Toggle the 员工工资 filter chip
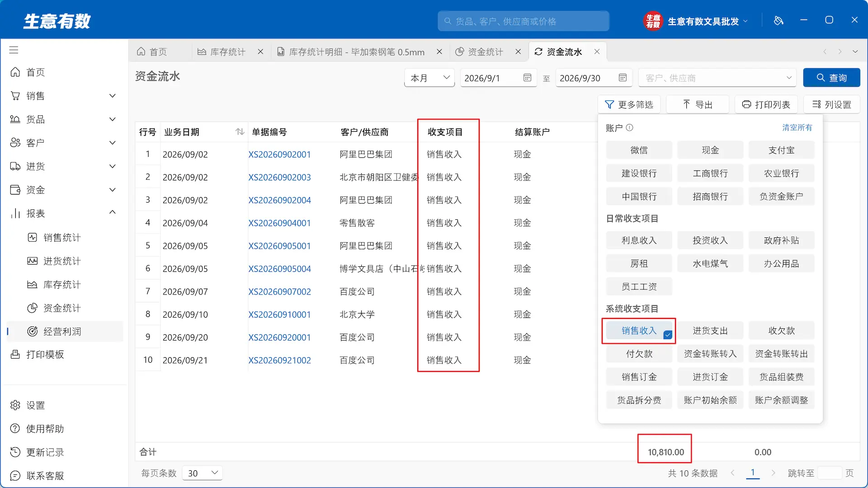This screenshot has height=488, width=868. click(639, 287)
